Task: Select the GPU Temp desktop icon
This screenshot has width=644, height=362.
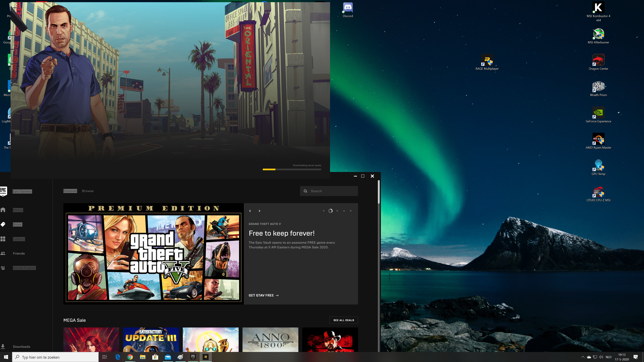Action: [598, 168]
